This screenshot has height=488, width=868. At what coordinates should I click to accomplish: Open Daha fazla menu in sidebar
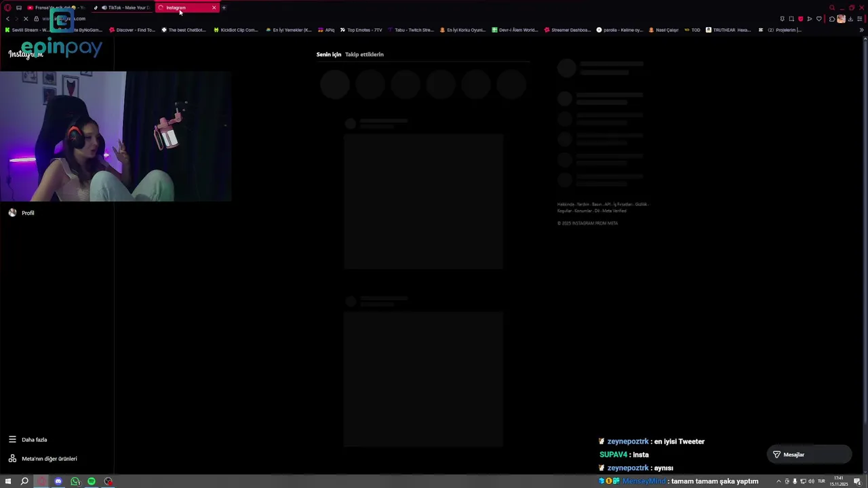point(28,440)
